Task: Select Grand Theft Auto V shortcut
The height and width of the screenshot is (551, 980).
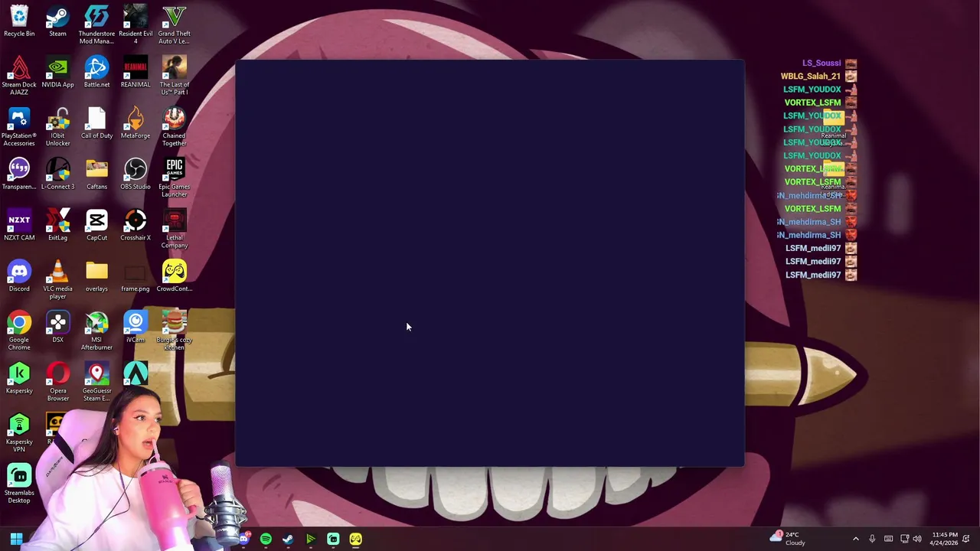Action: pos(174,24)
